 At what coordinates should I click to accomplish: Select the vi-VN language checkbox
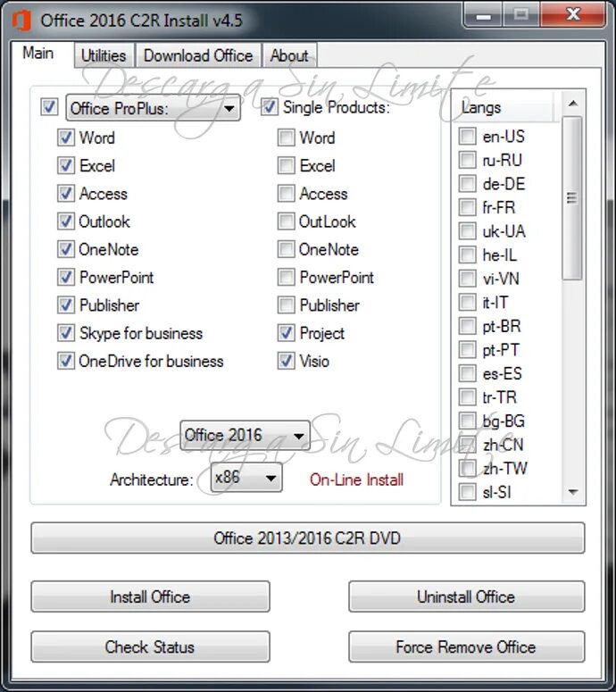coord(467,279)
